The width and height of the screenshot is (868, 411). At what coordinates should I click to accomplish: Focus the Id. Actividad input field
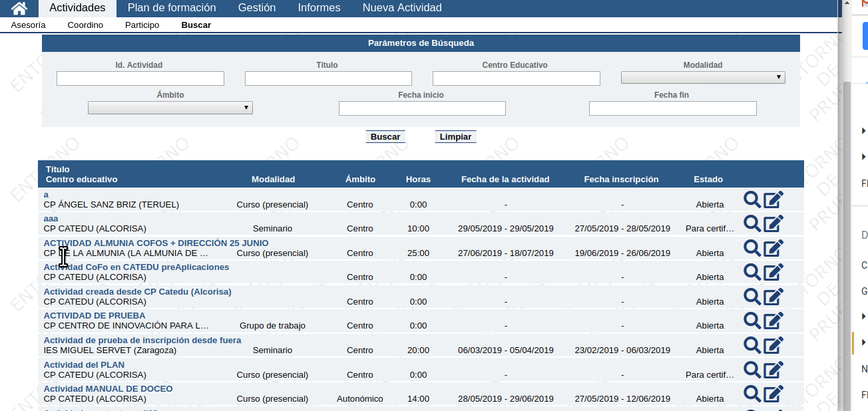coord(140,78)
